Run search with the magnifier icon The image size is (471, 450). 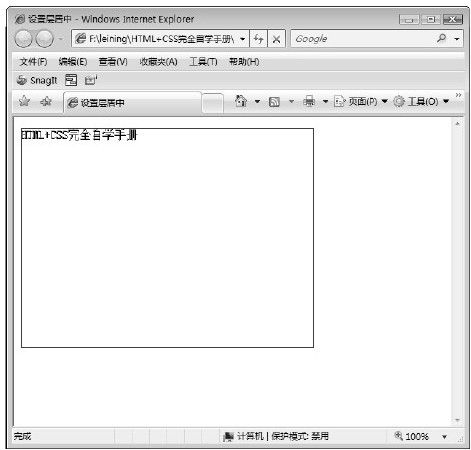click(x=442, y=39)
